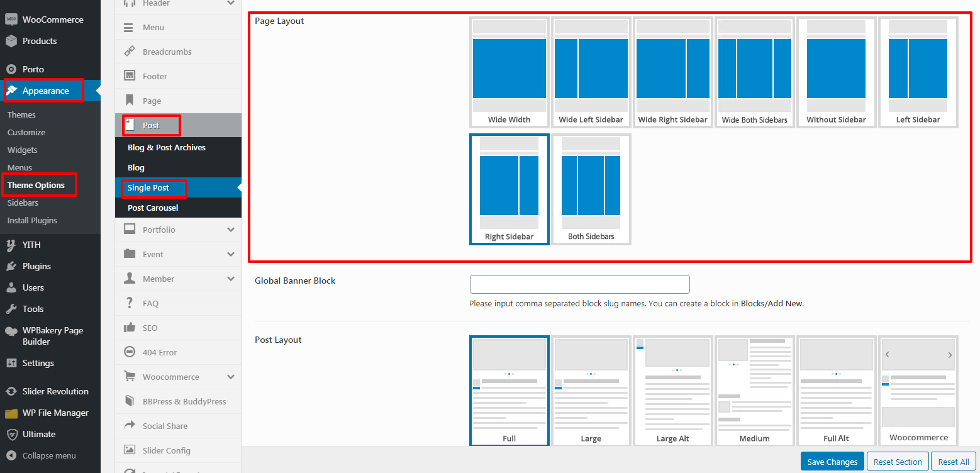Click the Global Banner Block input field
The width and height of the screenshot is (980, 473).
[x=580, y=284]
